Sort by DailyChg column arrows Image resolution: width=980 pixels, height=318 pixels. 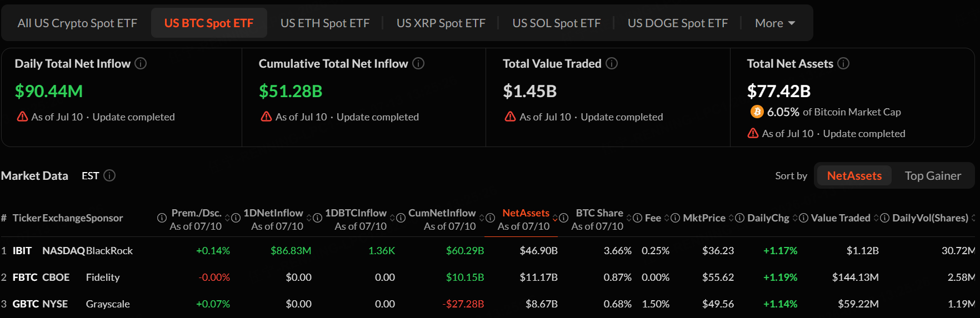click(796, 218)
